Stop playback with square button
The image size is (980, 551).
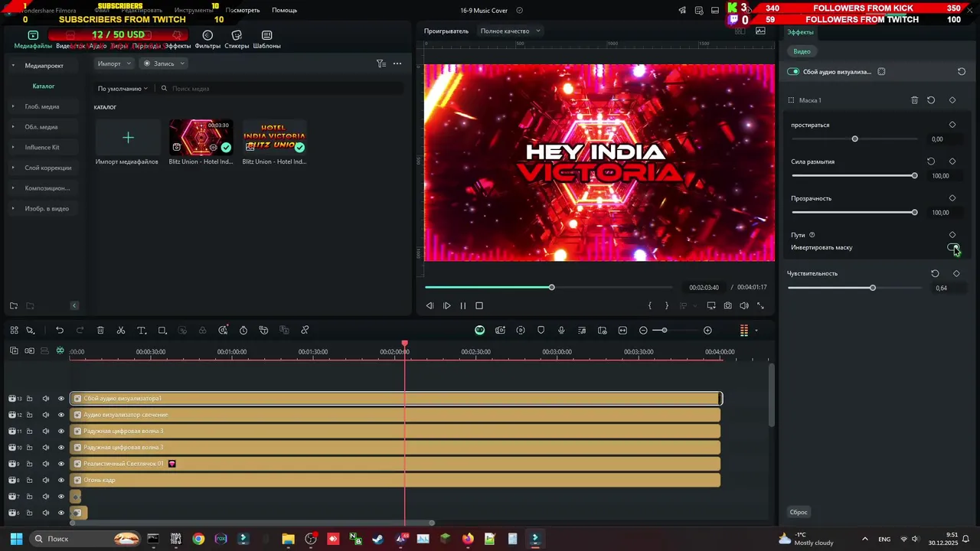pos(479,305)
